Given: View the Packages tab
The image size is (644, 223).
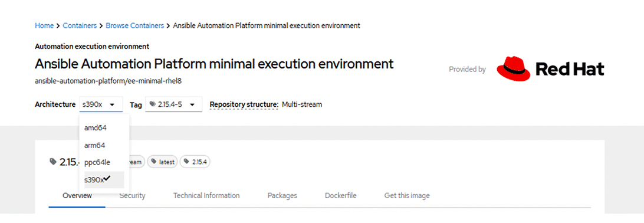Looking at the screenshot, I should click(x=282, y=195).
